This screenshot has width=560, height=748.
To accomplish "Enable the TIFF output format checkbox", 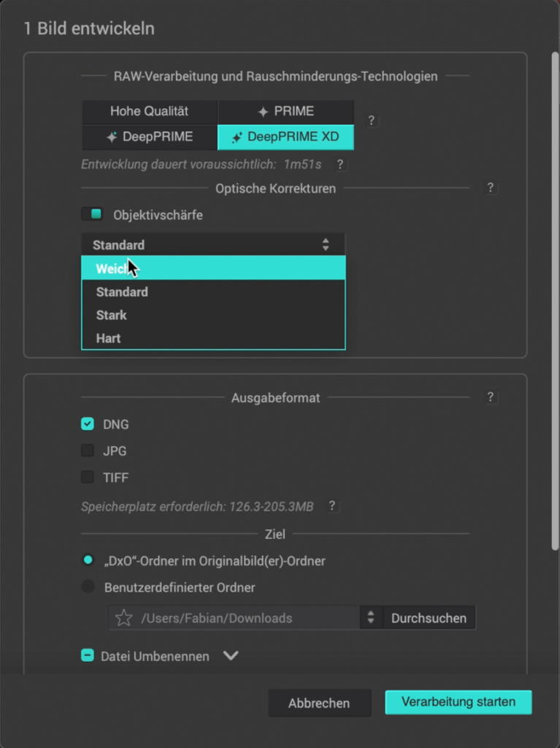I will [x=88, y=477].
